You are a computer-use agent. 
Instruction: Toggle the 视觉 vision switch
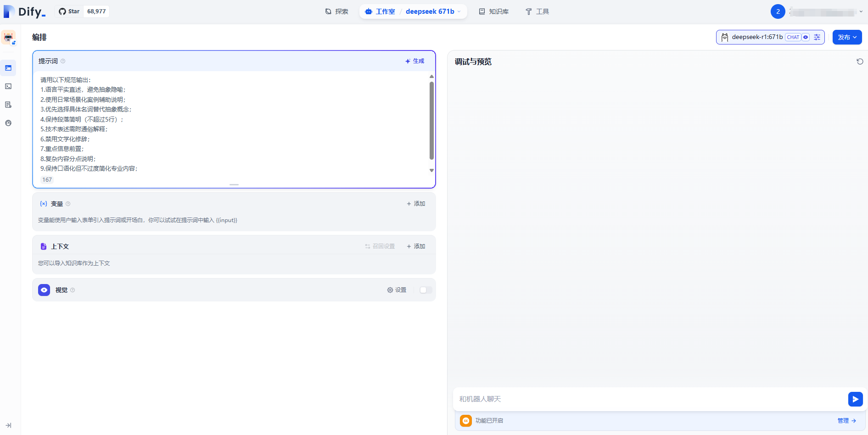(426, 290)
